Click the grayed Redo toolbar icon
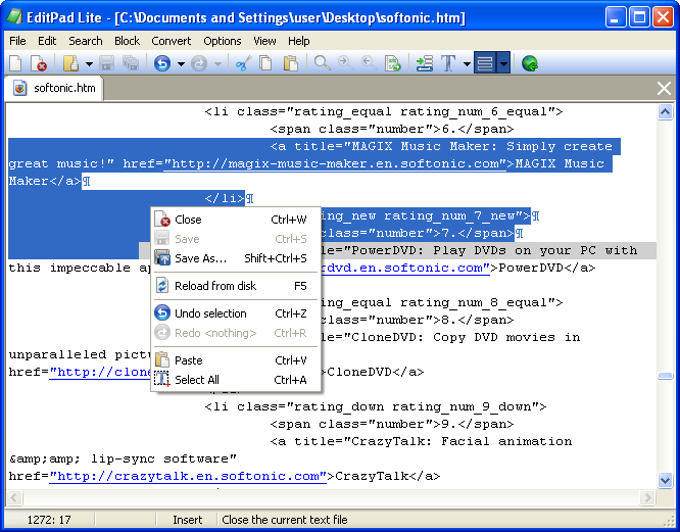 pos(199,64)
